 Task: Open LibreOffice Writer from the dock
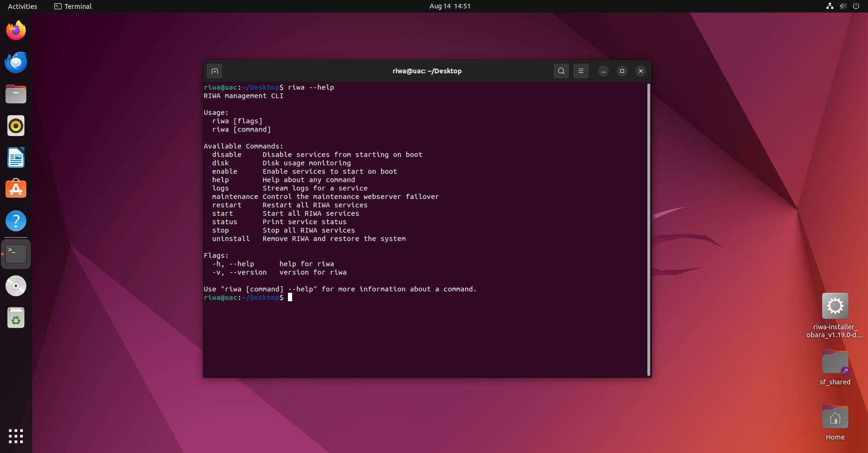pyautogui.click(x=16, y=158)
